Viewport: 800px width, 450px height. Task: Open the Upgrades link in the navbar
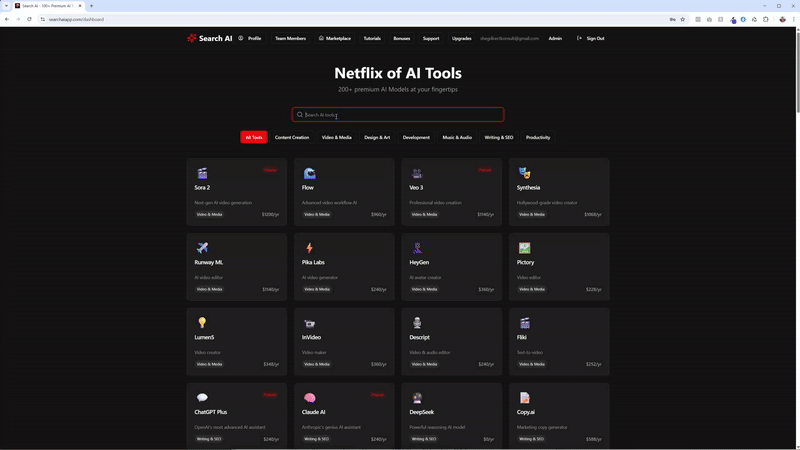point(461,38)
